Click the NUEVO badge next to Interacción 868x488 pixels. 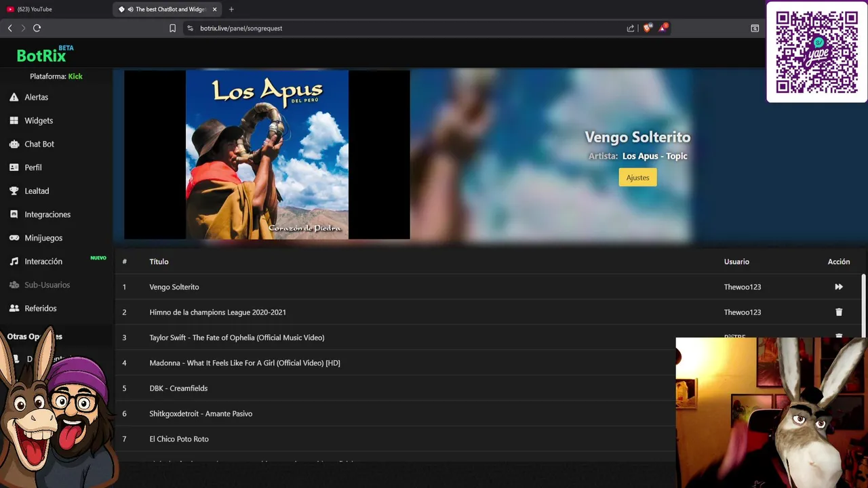[x=98, y=258]
